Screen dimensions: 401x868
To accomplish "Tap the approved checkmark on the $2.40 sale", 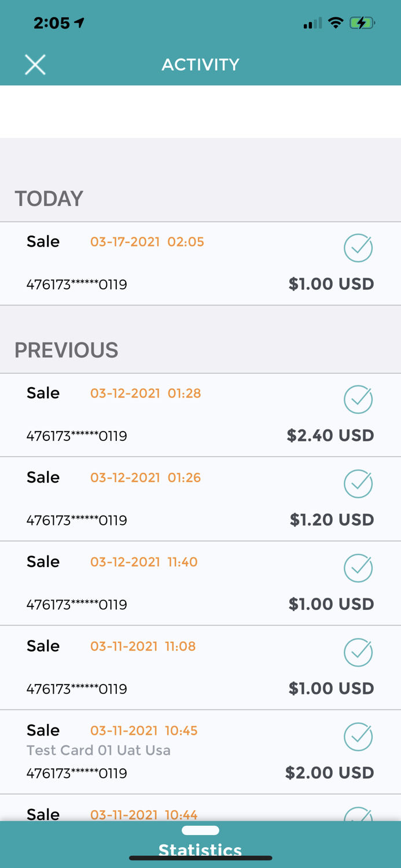I will pyautogui.click(x=358, y=399).
